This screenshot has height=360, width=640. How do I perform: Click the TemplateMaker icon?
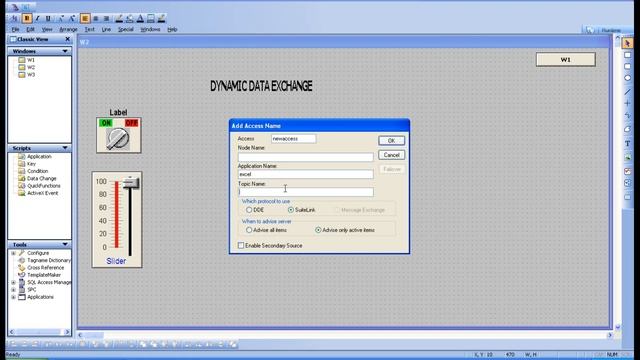(x=22, y=275)
